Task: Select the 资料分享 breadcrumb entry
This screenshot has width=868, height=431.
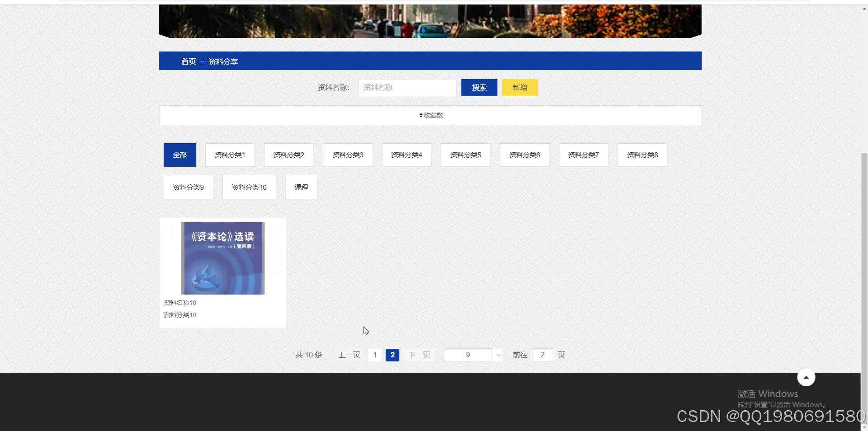Action: click(x=223, y=61)
